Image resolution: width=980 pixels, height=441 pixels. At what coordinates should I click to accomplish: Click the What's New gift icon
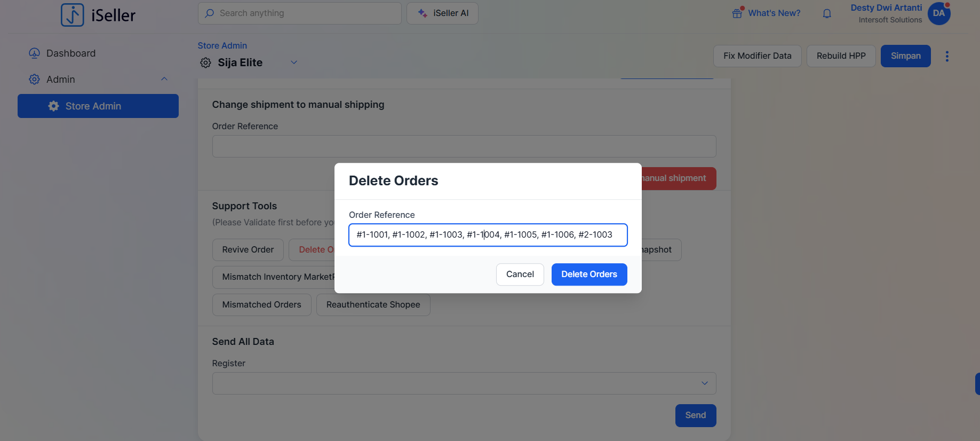click(738, 13)
